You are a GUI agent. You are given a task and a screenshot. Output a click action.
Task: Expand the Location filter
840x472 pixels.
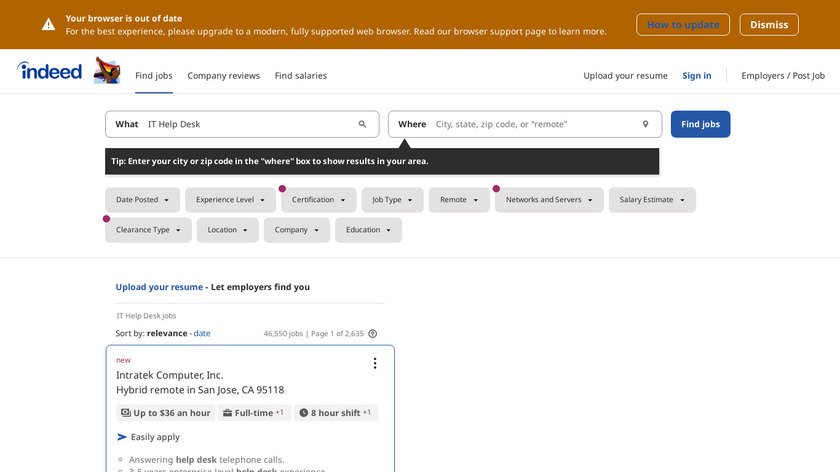pos(228,230)
